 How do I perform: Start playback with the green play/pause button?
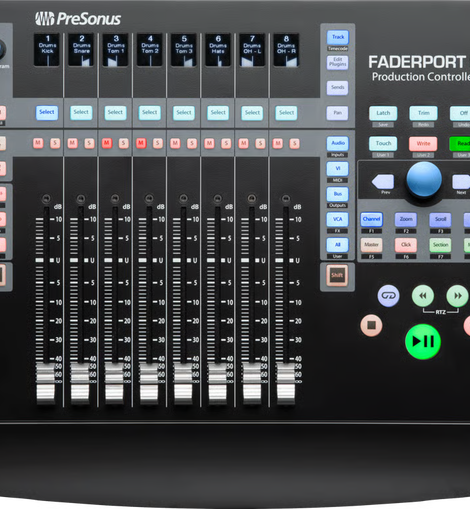[x=423, y=341]
